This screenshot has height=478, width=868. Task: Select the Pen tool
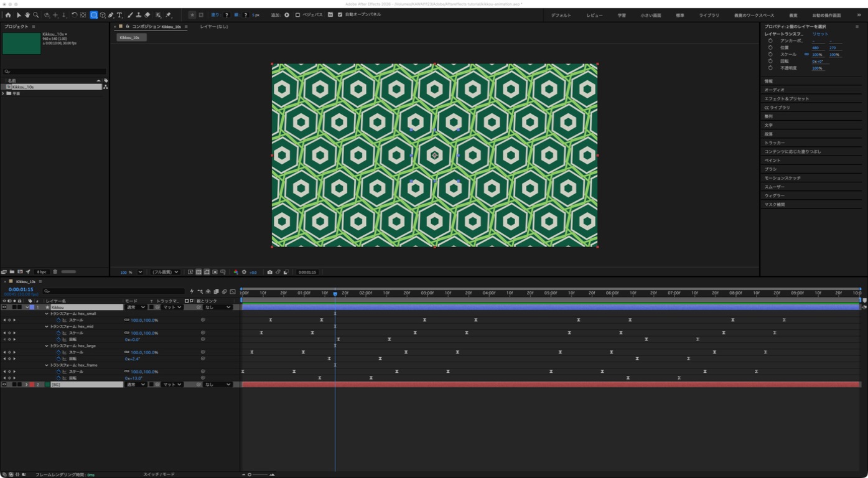click(111, 15)
